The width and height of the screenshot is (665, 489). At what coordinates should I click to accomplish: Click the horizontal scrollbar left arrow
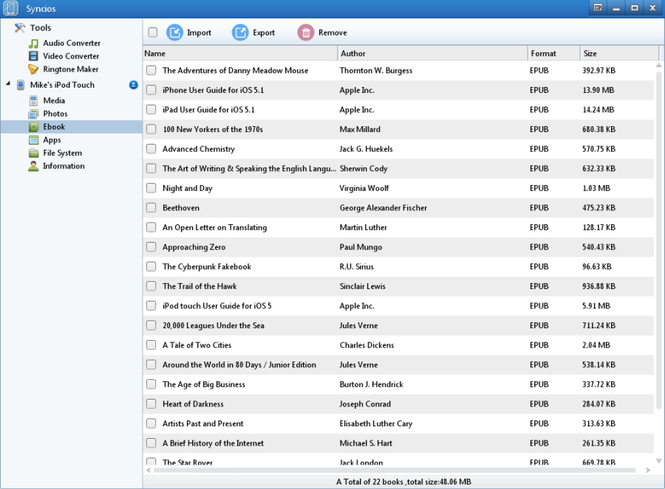coord(148,470)
